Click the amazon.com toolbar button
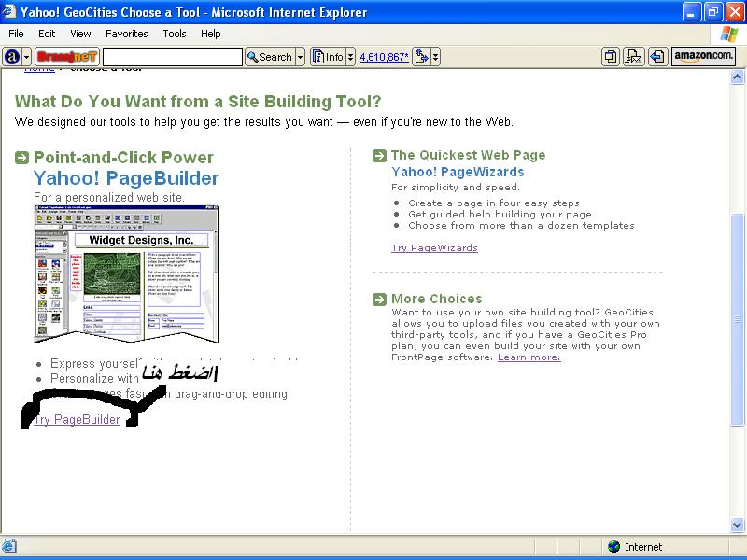Viewport: 747px width, 560px height. pos(703,56)
